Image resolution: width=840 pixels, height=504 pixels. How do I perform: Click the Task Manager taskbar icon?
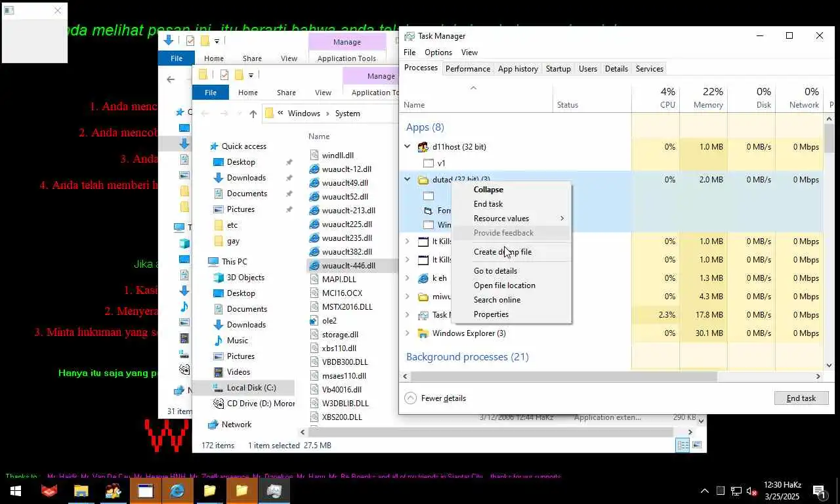click(x=274, y=490)
